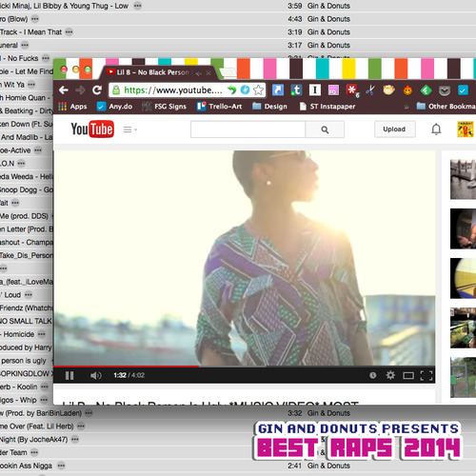Open YouTube guide menu dropdown
476x476 pixels.
(129, 129)
